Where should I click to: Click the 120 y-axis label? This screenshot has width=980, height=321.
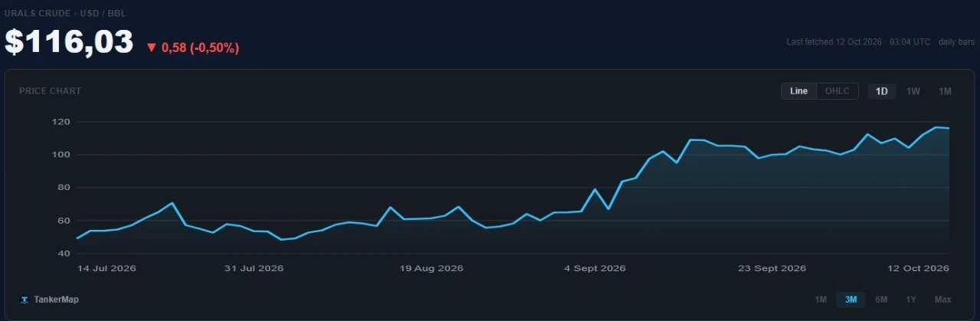pos(62,122)
